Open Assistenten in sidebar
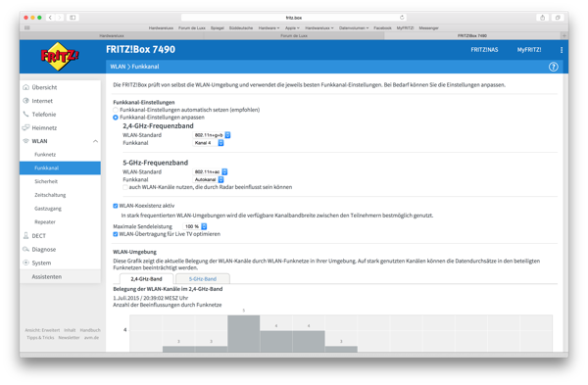This screenshot has height=385, width=588. 61,276
